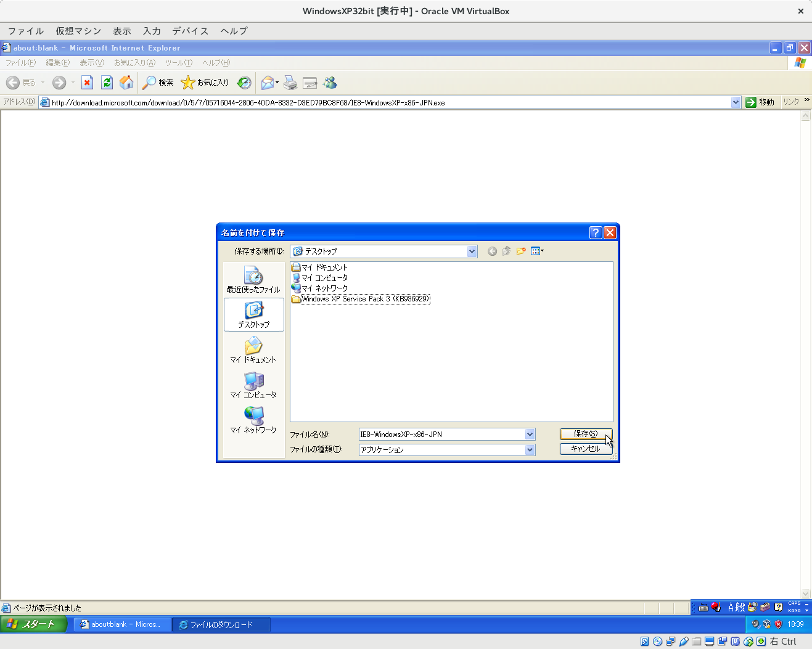Expand the ファイル名 dropdown arrow
This screenshot has width=812, height=649.
tap(530, 435)
